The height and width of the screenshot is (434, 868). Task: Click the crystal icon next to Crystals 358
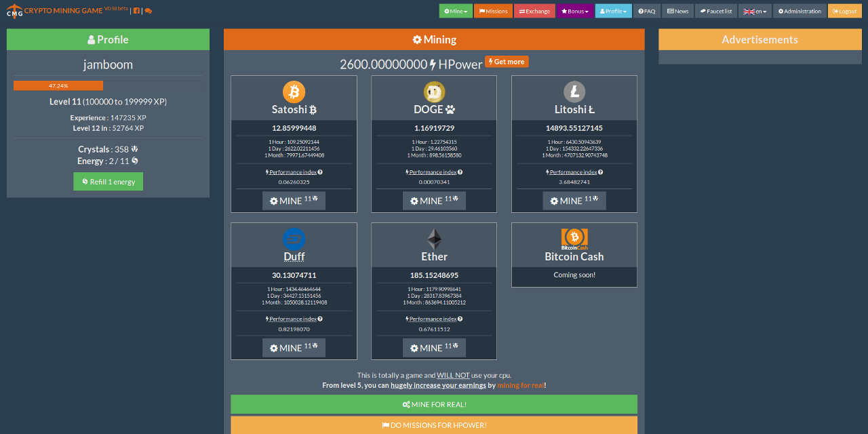(134, 149)
